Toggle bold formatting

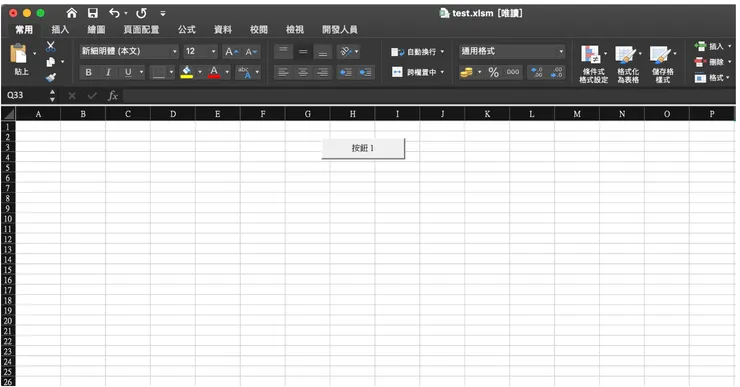tap(88, 72)
